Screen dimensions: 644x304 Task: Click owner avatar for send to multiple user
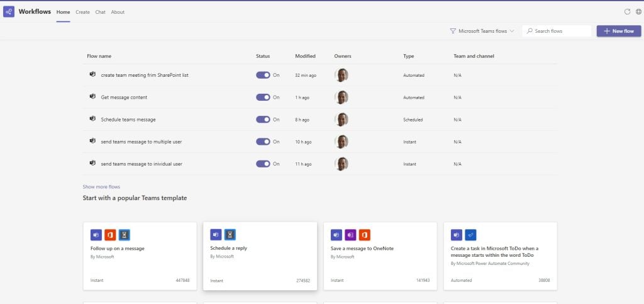click(341, 142)
